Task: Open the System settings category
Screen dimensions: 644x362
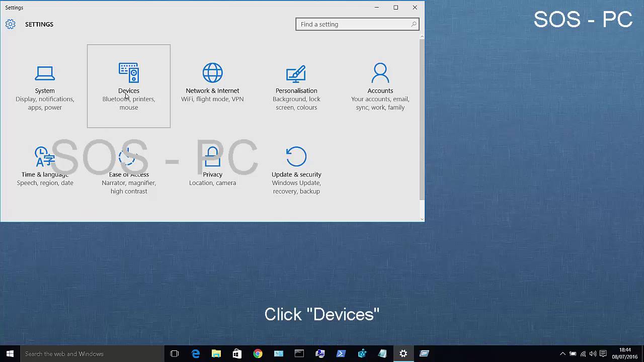Action: point(45,86)
